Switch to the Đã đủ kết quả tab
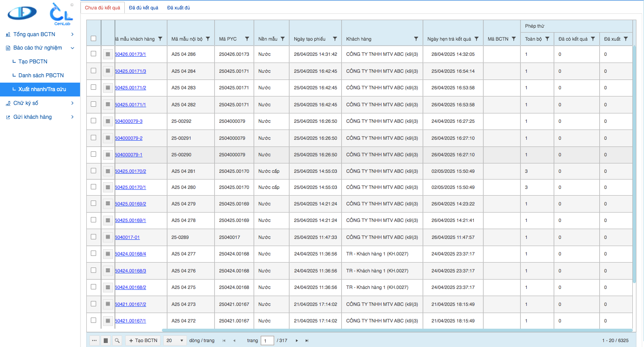 tap(144, 8)
